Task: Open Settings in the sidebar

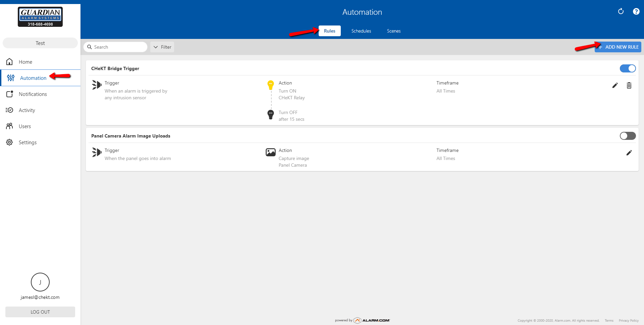Action: pyautogui.click(x=40, y=142)
